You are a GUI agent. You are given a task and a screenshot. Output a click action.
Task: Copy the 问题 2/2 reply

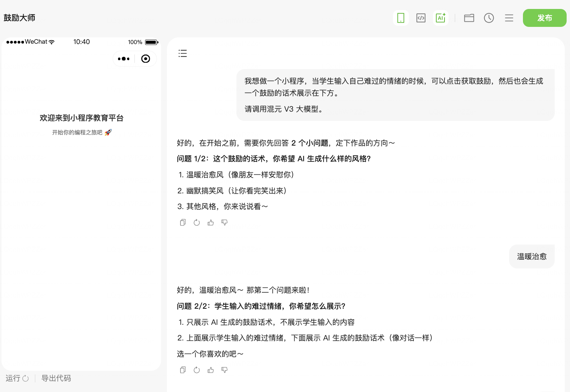coord(183,370)
